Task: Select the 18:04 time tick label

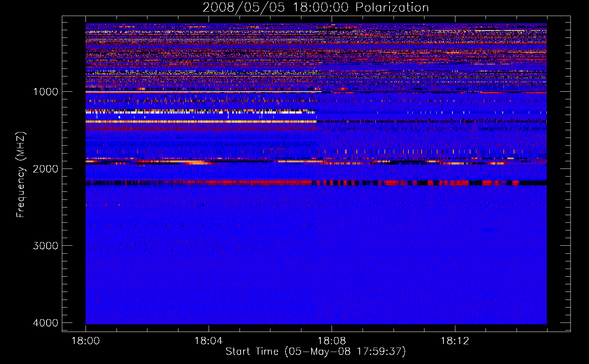Action: 209,341
